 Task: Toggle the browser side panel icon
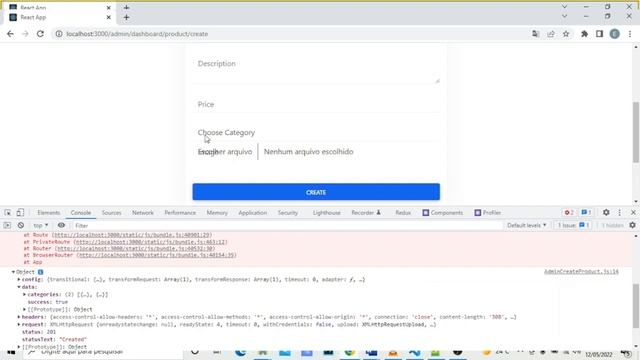[599, 34]
